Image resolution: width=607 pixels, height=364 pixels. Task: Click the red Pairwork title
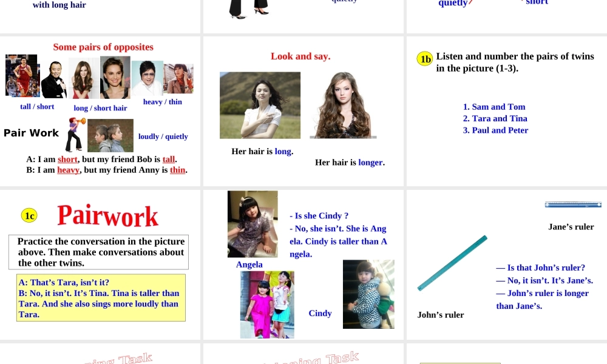[107, 216]
